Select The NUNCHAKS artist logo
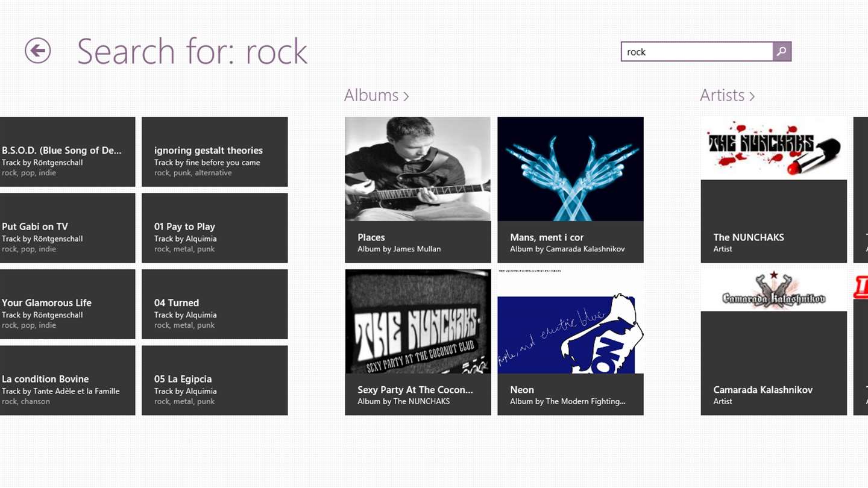The width and height of the screenshot is (868, 488). coord(773,148)
